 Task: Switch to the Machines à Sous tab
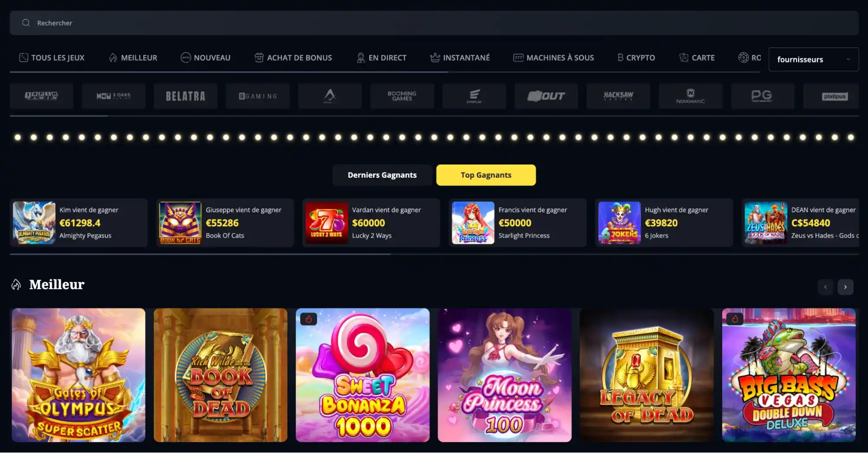pyautogui.click(x=553, y=58)
